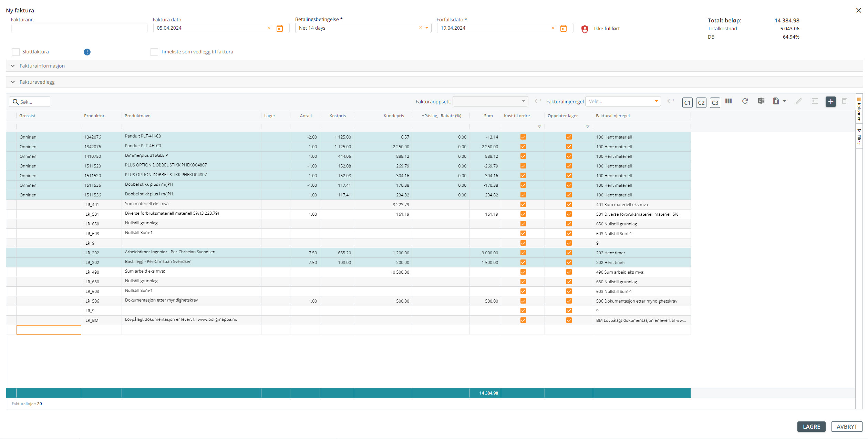Click the outdent lines icon
This screenshot has height=439, width=868.
point(815,101)
